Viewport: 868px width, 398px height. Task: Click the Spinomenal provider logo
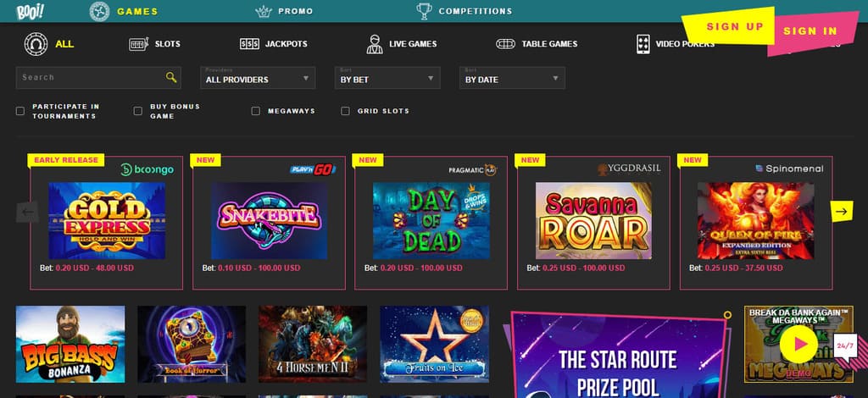tap(789, 169)
